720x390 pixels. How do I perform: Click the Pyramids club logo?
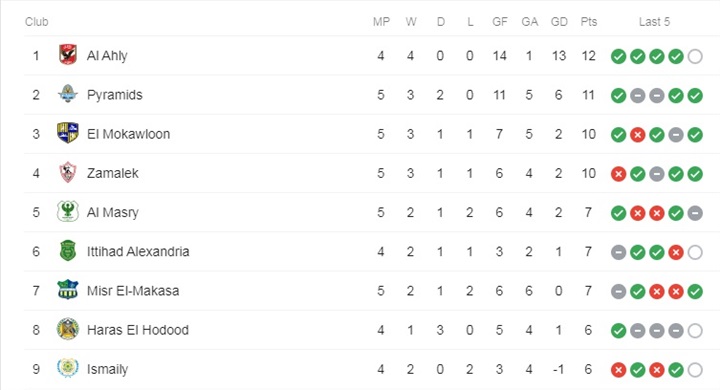(x=68, y=94)
